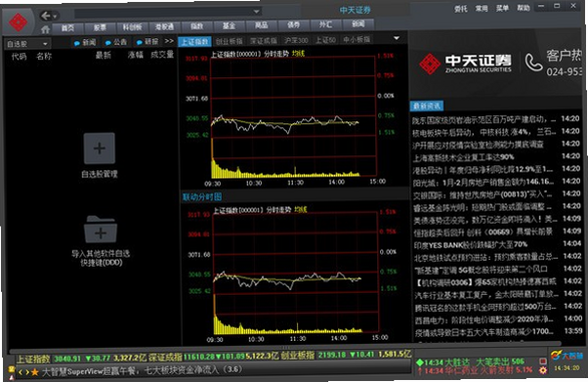Select the 港股通 tab

coord(165,26)
